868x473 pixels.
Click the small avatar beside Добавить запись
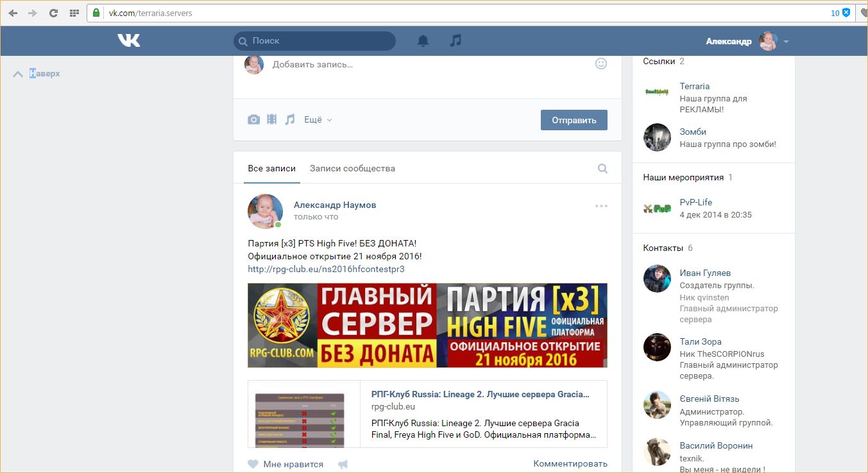(x=254, y=64)
